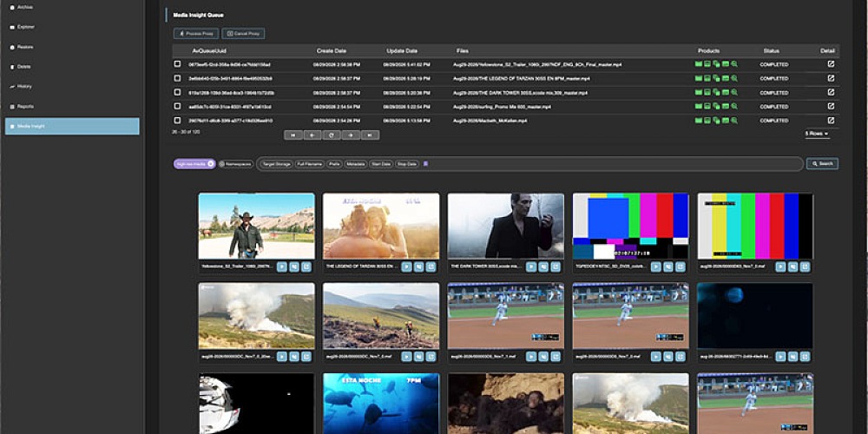Play THE LEGEND OF TARZAN 30SS clip
868x434 pixels.
click(x=406, y=266)
